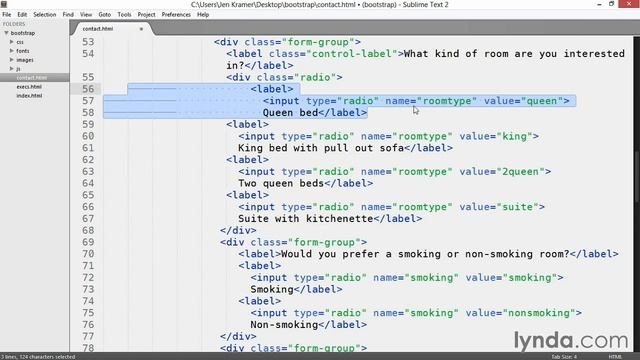Image resolution: width=640 pixels, height=360 pixels.
Task: Click the div class="radio" on line 55
Action: [284, 77]
